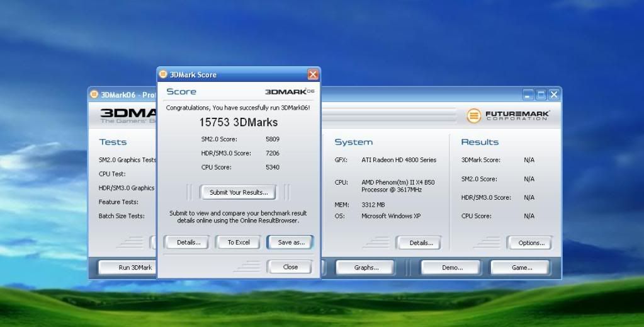
Task: Click the SM2.0 Score value 5809
Action: click(273, 139)
